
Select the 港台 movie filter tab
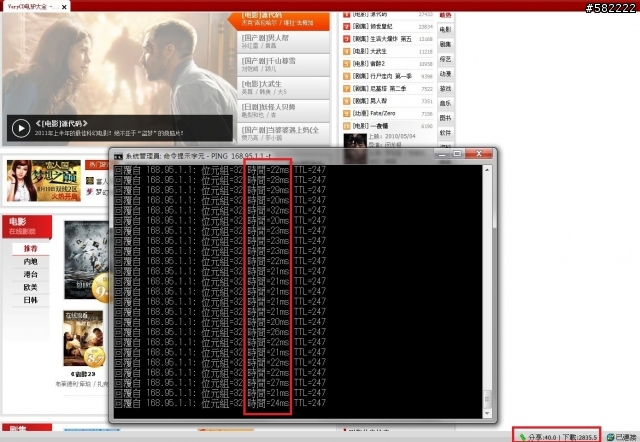31,275
